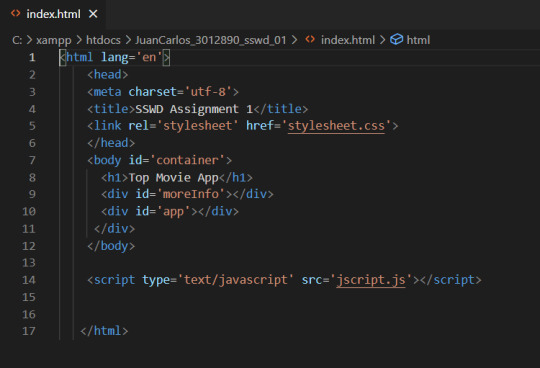Image resolution: width=540 pixels, height=368 pixels.
Task: Follow the jscript.js link
Action: 371,280
